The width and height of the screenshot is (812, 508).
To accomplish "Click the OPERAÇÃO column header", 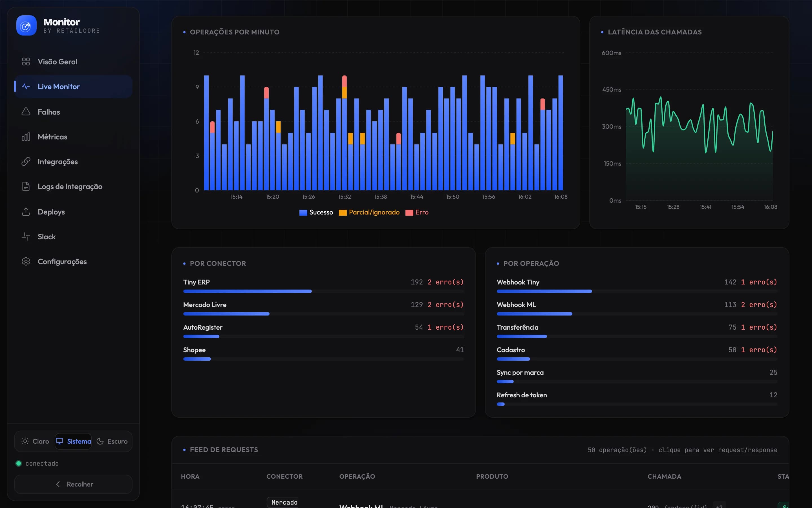I will click(357, 476).
